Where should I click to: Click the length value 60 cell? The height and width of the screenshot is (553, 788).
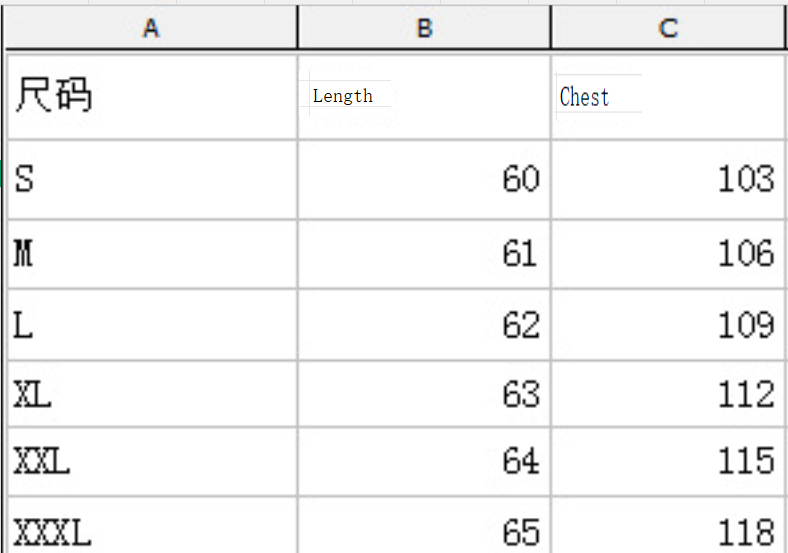pos(424,180)
